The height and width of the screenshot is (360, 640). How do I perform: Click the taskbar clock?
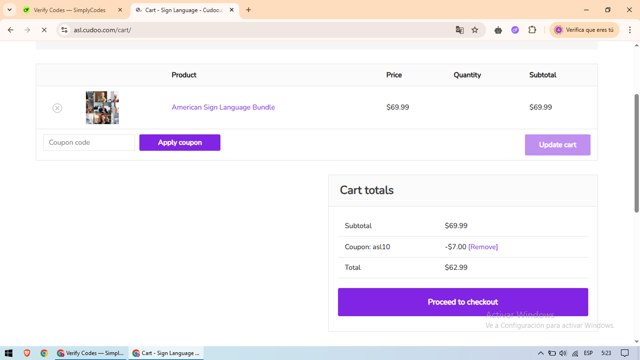click(606, 353)
